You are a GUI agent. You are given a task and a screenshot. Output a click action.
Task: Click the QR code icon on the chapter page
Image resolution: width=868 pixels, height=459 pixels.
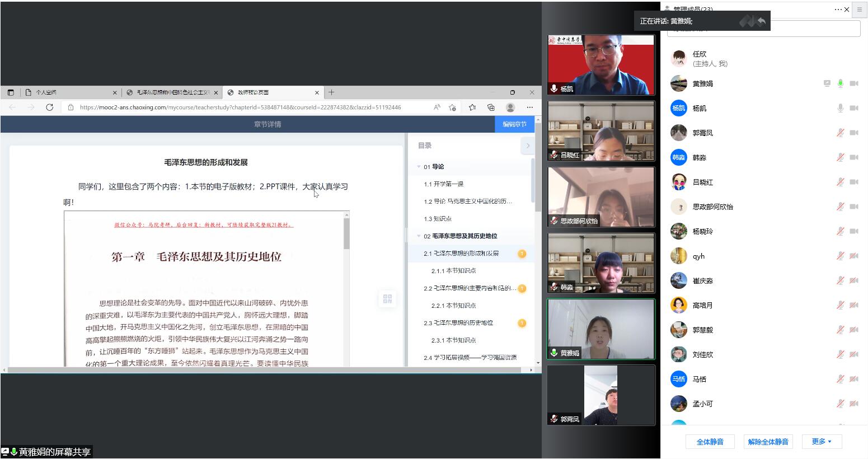387,299
